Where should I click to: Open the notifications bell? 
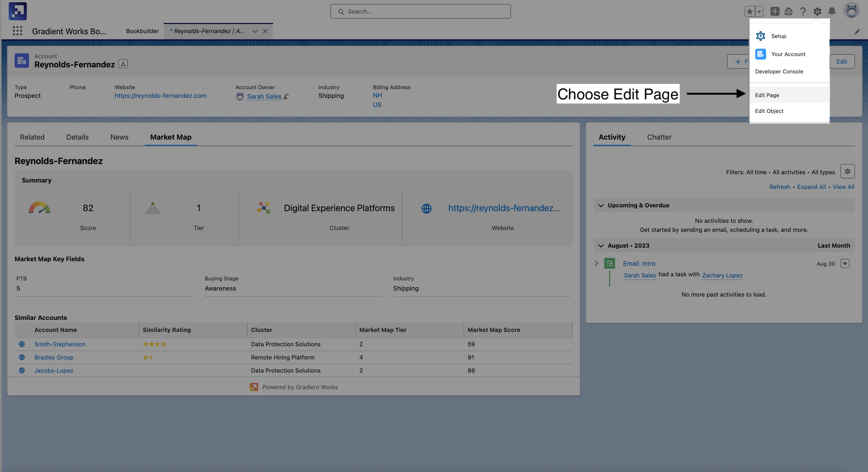(x=832, y=11)
